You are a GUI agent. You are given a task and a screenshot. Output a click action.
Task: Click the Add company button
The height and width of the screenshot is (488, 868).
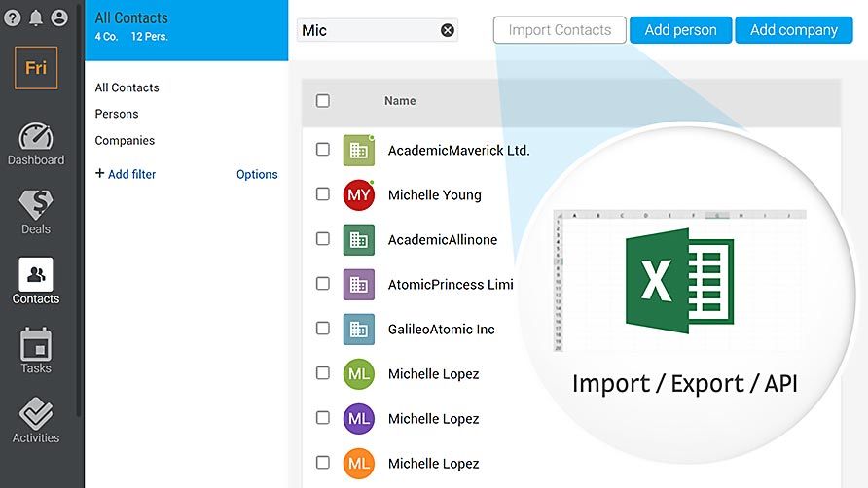[794, 30]
